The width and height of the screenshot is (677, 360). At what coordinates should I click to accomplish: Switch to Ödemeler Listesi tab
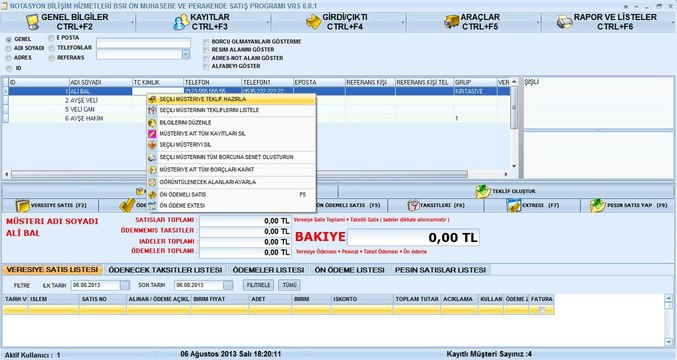(x=269, y=270)
